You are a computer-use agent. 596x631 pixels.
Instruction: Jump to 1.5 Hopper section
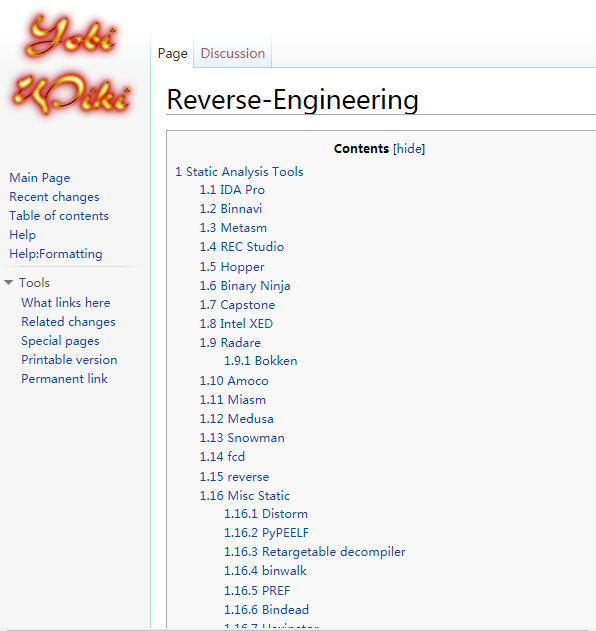(232, 267)
